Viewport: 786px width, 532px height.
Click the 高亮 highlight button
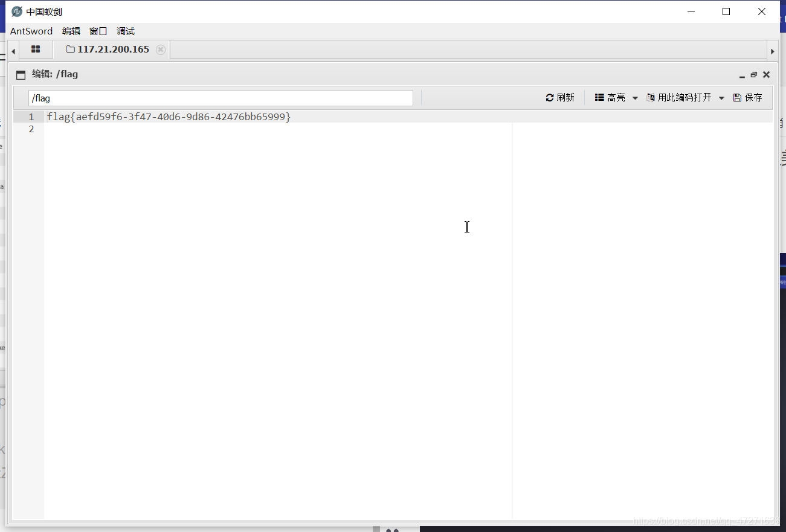610,97
